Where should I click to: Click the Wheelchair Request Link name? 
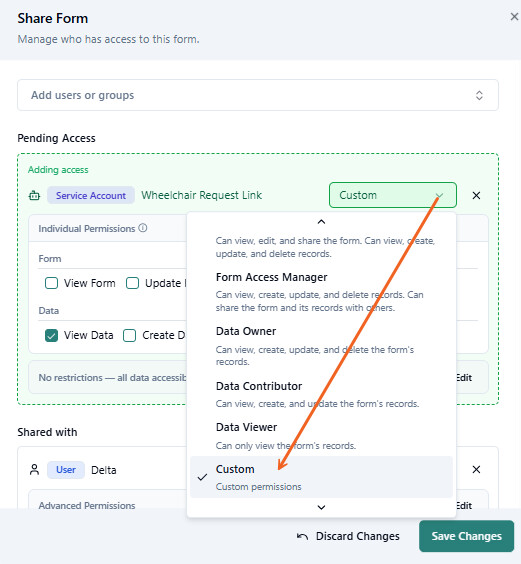pos(201,195)
